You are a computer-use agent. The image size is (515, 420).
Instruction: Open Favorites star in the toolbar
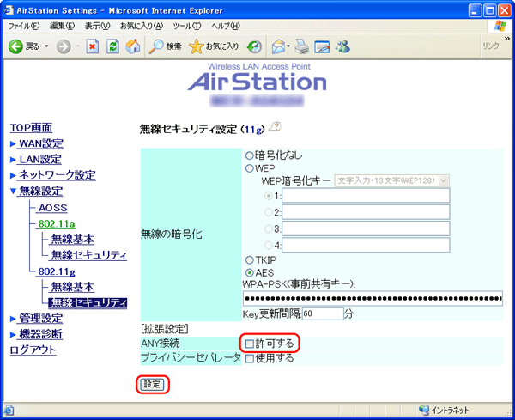click(196, 46)
